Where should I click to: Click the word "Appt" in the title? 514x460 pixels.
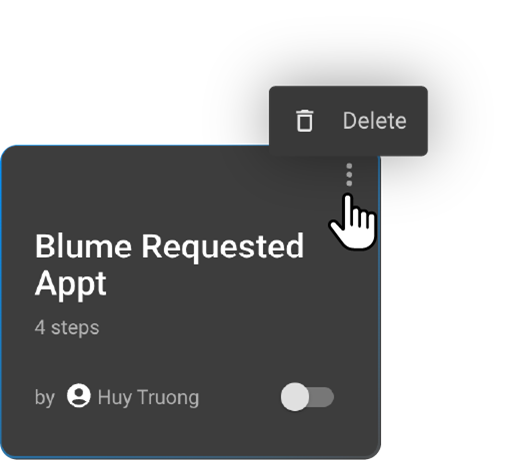(71, 283)
